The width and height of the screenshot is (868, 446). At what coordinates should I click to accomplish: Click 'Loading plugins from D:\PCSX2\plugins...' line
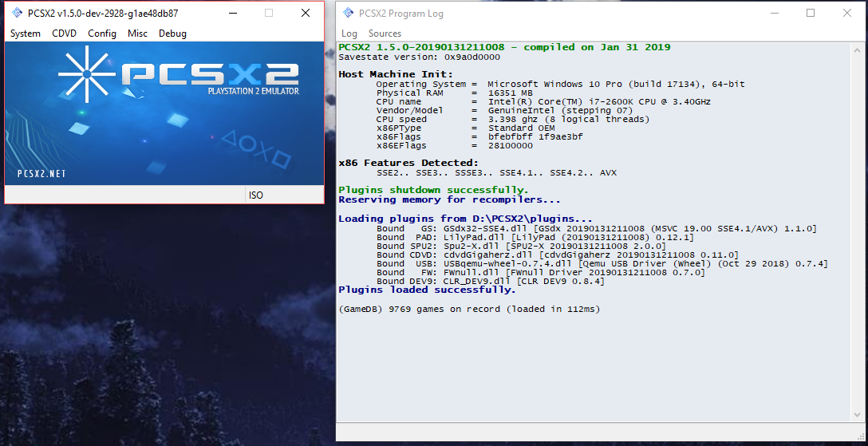[466, 219]
